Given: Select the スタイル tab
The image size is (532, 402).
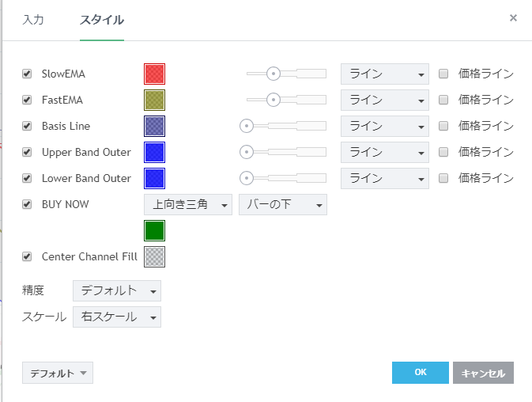Looking at the screenshot, I should [x=101, y=20].
